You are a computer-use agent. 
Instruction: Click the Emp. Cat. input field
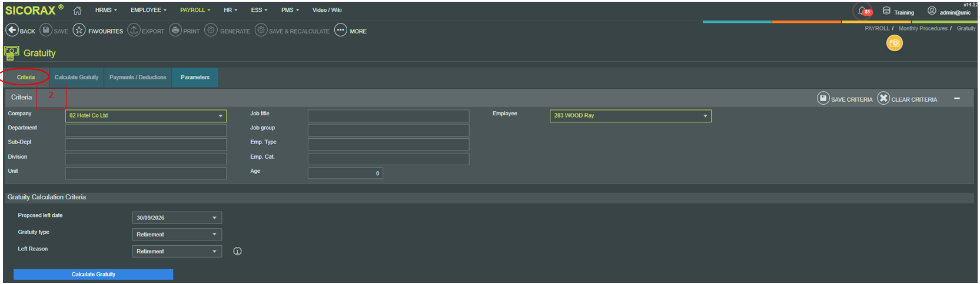point(388,159)
